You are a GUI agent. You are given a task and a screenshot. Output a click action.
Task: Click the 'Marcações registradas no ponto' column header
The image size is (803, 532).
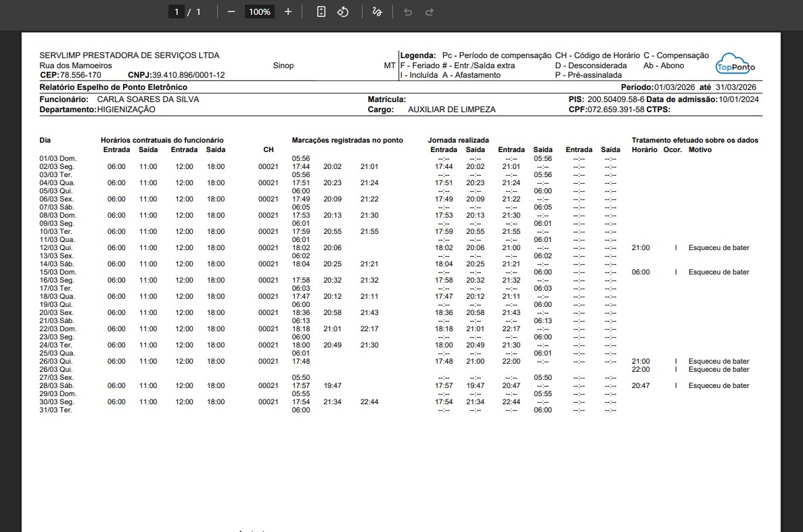point(347,140)
